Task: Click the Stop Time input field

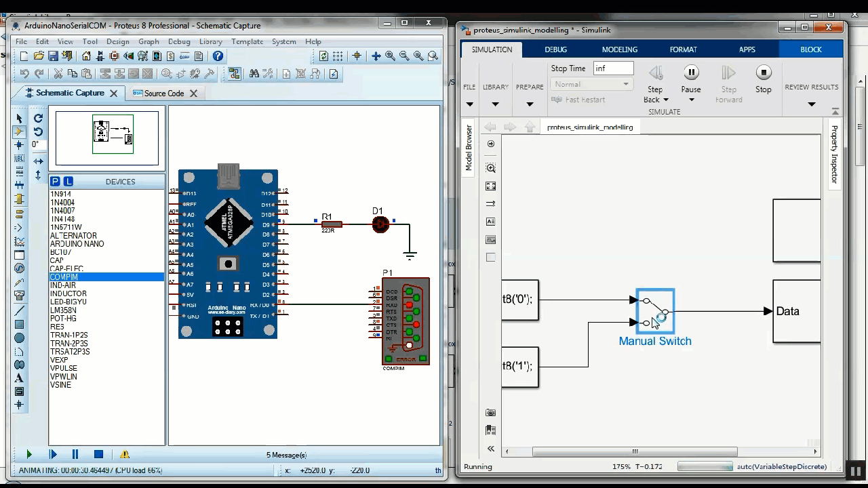Action: click(613, 68)
